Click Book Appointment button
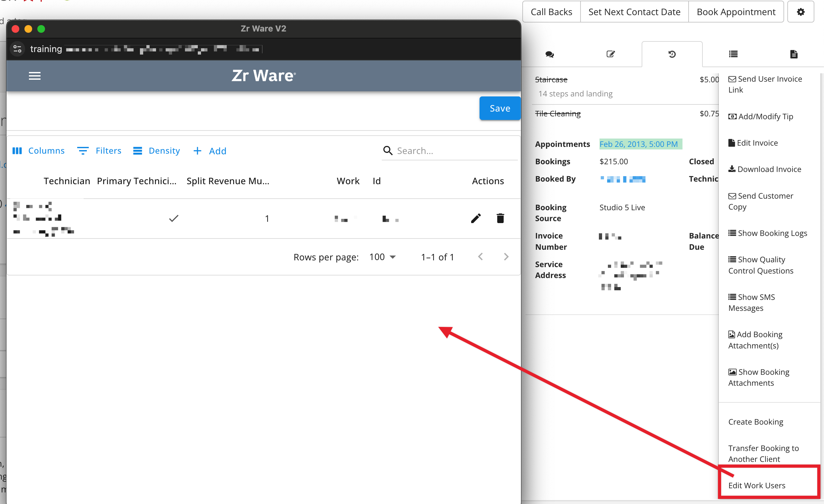This screenshot has width=824, height=504. pos(736,12)
